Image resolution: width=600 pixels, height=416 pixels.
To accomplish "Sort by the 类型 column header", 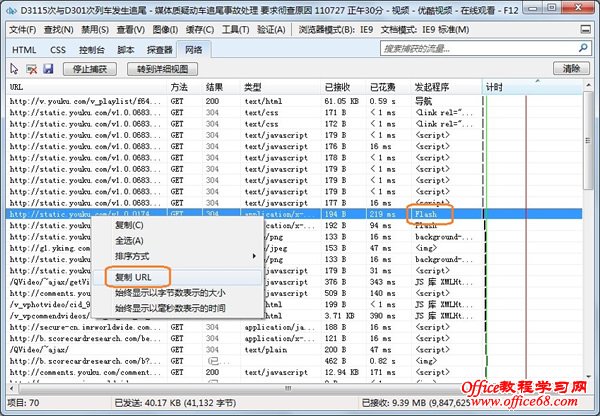I will pos(280,87).
